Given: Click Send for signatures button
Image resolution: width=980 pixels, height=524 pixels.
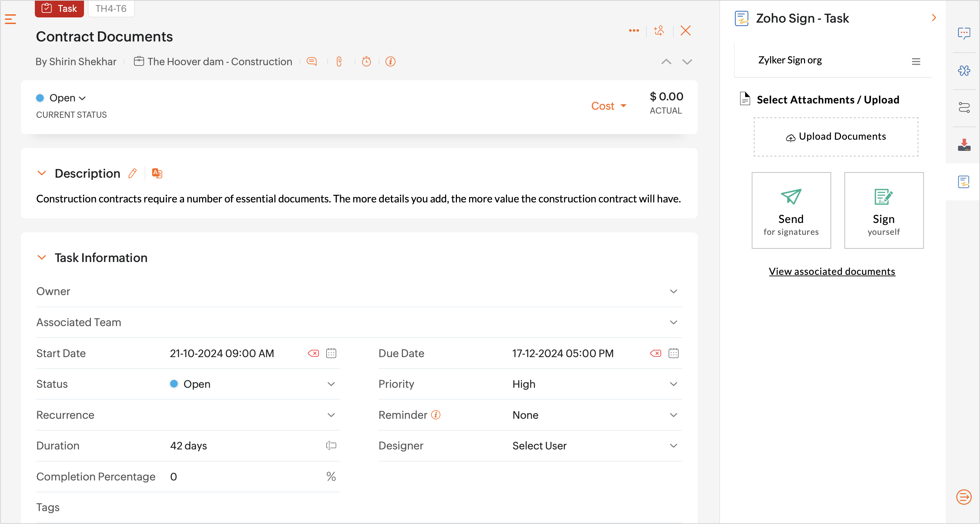Looking at the screenshot, I should tap(791, 210).
